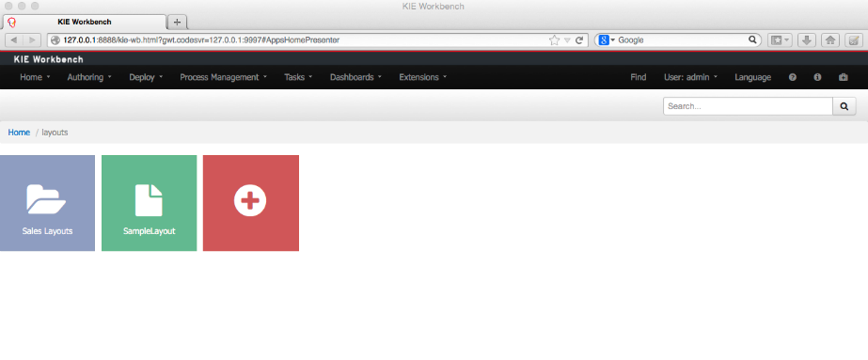Screen dimensions: 868x360
Task: Open the downloads arrow button
Action: click(x=807, y=39)
